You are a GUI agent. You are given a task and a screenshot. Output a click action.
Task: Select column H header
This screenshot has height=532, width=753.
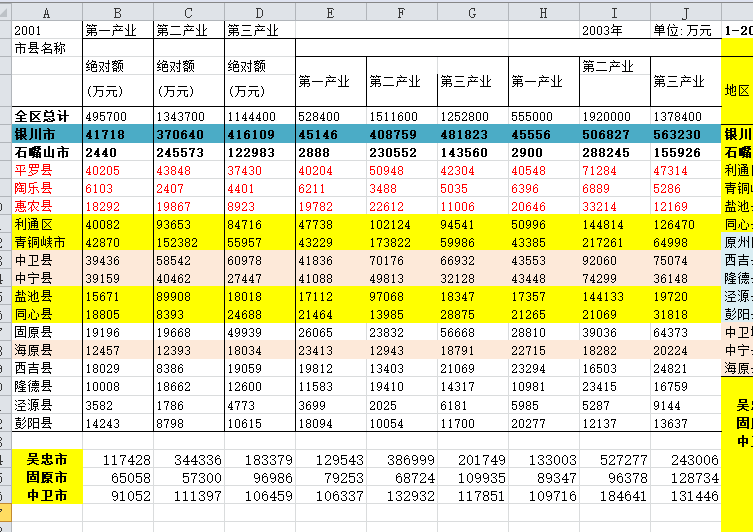(x=543, y=12)
